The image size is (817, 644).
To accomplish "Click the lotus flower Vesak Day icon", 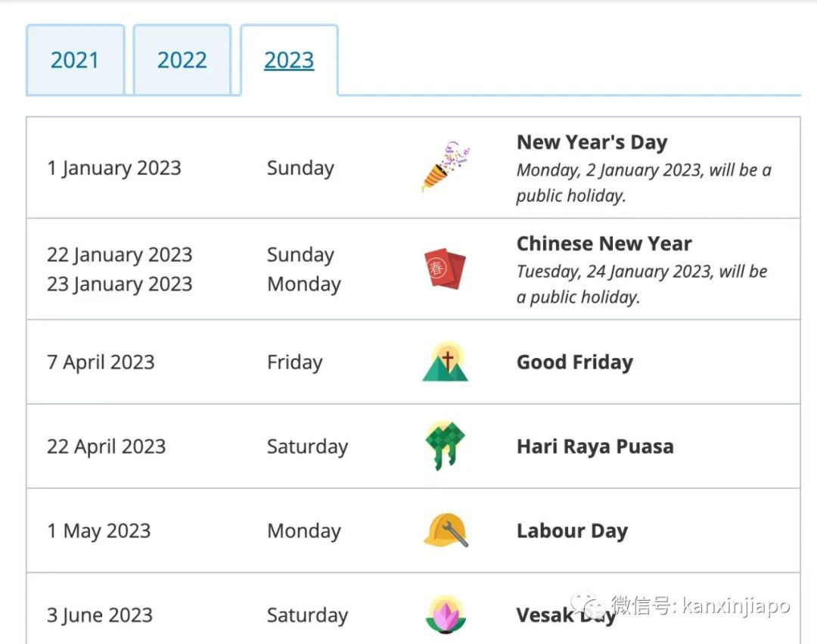I will coord(445,614).
